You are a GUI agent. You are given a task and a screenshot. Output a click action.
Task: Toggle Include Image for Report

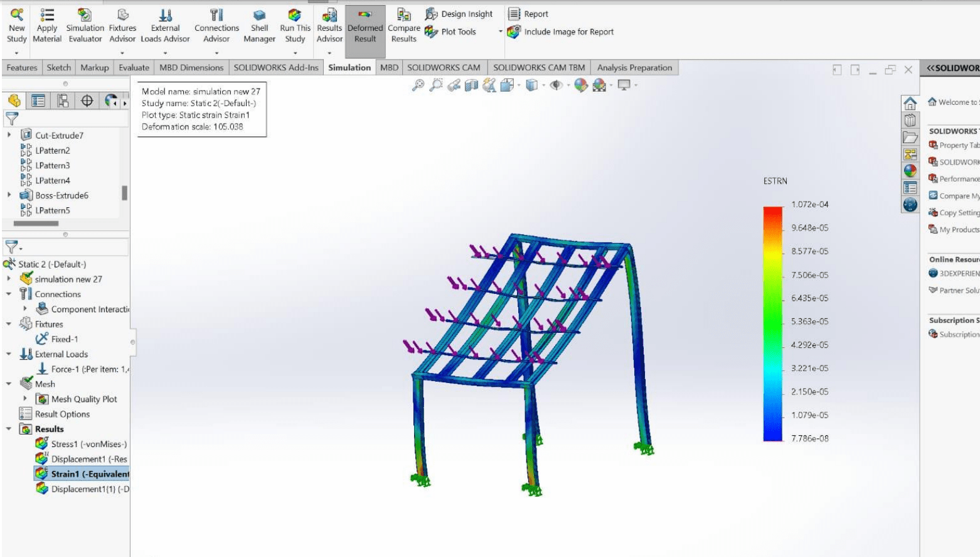562,32
